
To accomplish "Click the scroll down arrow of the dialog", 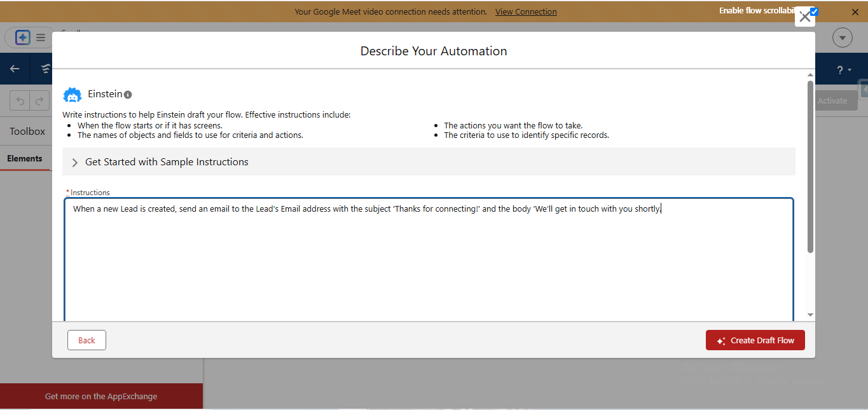I will (x=810, y=315).
